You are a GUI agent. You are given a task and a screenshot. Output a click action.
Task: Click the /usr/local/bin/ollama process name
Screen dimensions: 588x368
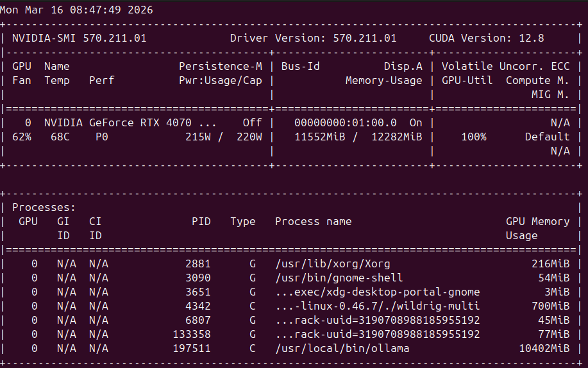[342, 349]
